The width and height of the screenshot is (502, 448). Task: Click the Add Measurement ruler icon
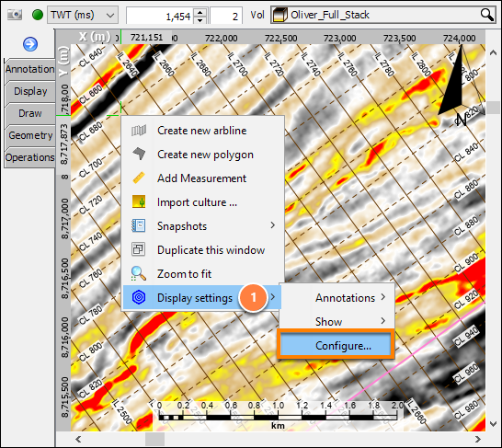(x=139, y=178)
